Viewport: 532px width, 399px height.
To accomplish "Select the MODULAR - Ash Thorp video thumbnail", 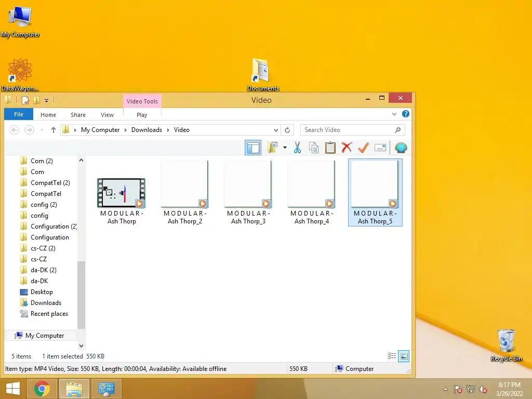I will (x=122, y=193).
